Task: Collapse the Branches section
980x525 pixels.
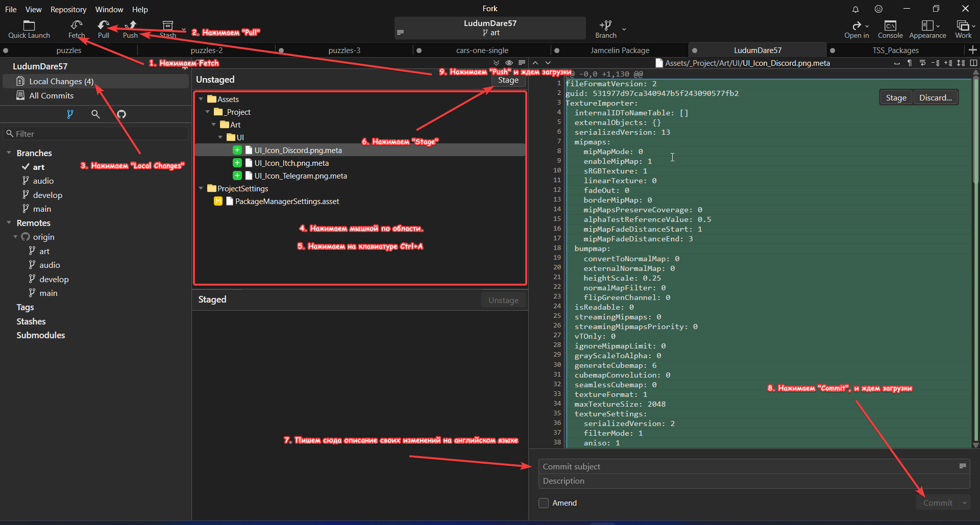Action: (x=9, y=153)
